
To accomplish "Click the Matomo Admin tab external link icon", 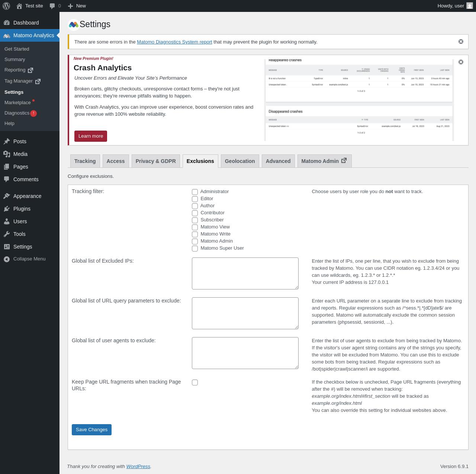I will [344, 160].
